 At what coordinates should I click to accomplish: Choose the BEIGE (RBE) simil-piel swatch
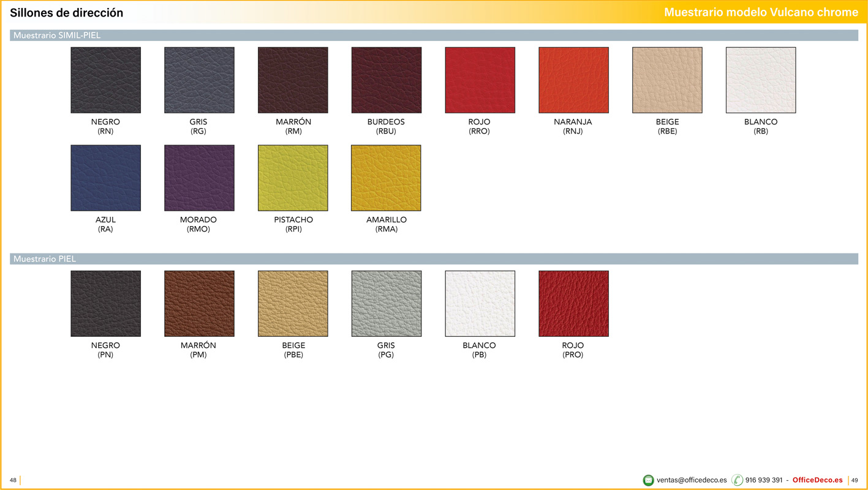[x=667, y=80]
